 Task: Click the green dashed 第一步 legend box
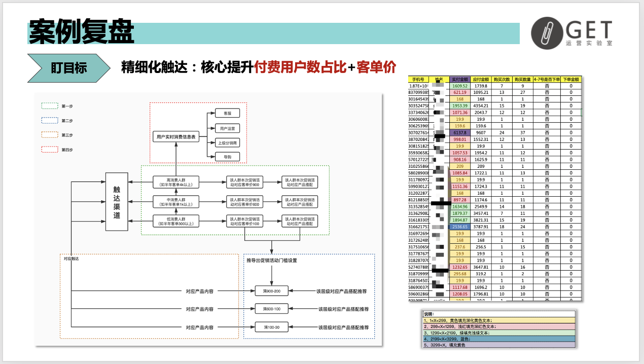(x=49, y=106)
